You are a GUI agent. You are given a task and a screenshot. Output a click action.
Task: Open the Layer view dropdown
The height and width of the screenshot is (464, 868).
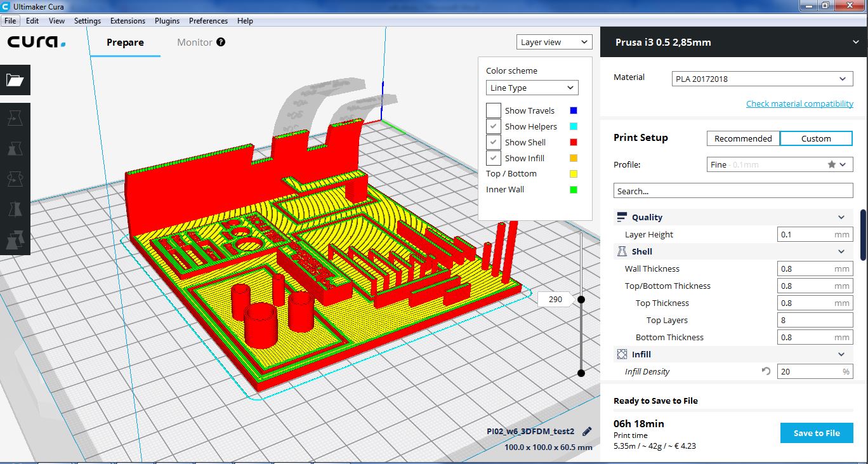coord(554,42)
